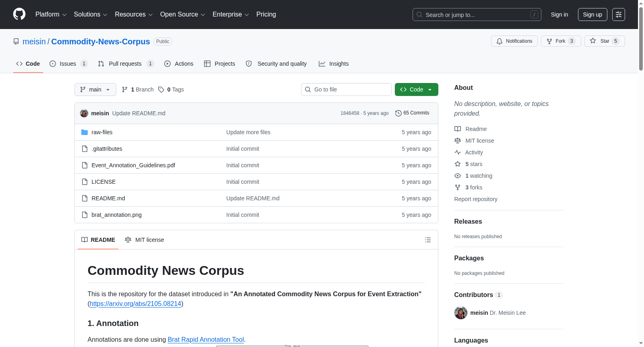Image resolution: width=644 pixels, height=347 pixels.
Task: Switch to the Code tab
Action: point(28,64)
